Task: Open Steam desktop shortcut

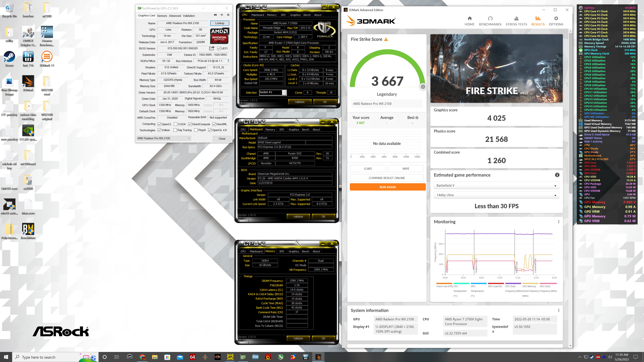Action: (9, 59)
